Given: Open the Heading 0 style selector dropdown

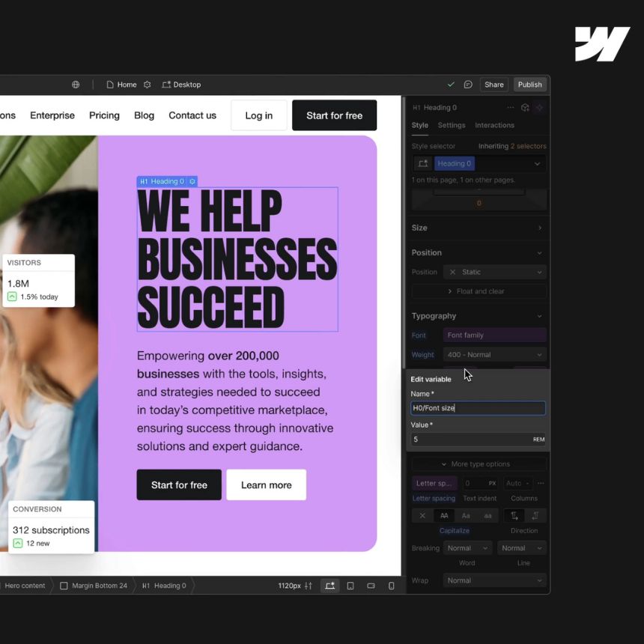Looking at the screenshot, I should click(537, 164).
